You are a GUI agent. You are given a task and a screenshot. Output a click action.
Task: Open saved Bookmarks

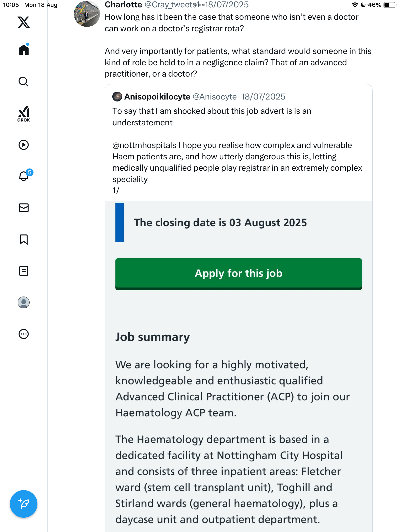click(24, 239)
